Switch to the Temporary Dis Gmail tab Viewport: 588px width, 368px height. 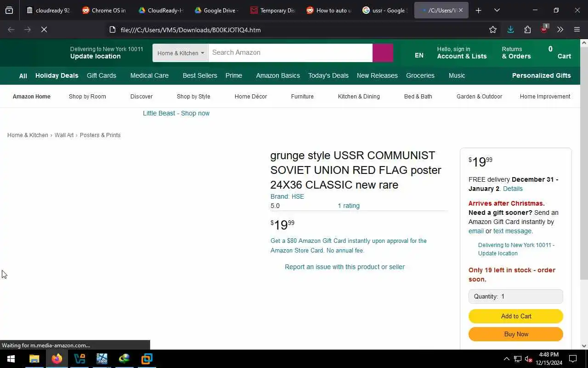272,10
